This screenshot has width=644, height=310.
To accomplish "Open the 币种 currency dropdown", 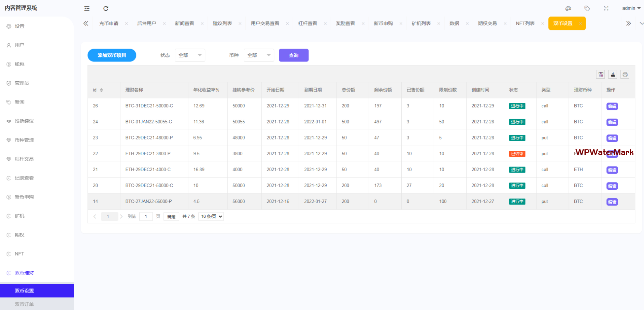I will tap(259, 55).
